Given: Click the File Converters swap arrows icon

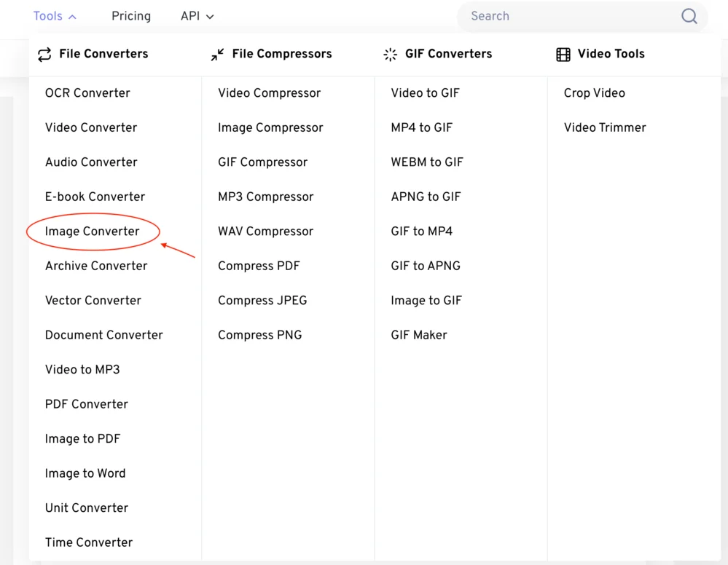Looking at the screenshot, I should (x=44, y=55).
